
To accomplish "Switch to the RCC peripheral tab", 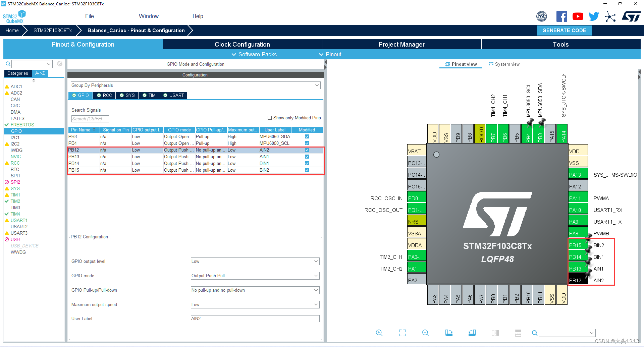I will click(104, 95).
